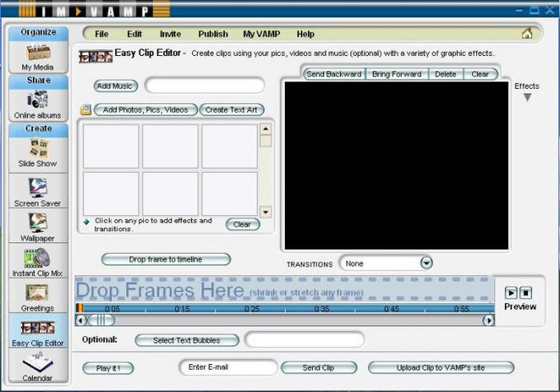Open the Wallpaper creator
Image resolution: width=560 pixels, height=392 pixels.
coord(38,227)
